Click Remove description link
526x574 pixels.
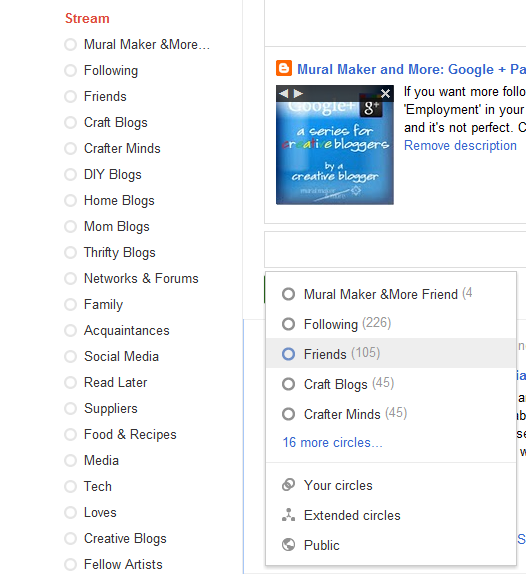pyautogui.click(x=460, y=145)
